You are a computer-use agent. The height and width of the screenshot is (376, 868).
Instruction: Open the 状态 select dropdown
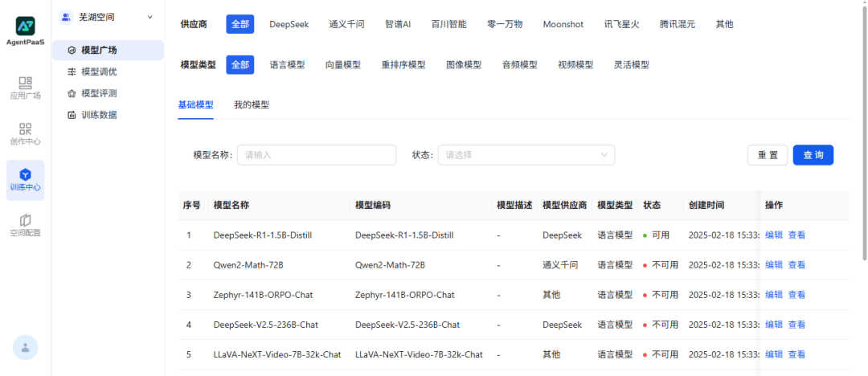tap(526, 155)
